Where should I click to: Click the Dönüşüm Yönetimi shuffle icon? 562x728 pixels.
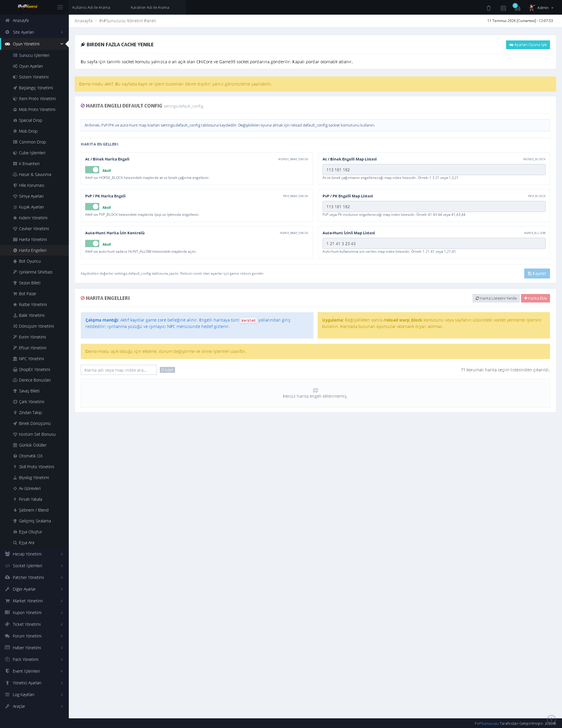click(15, 326)
